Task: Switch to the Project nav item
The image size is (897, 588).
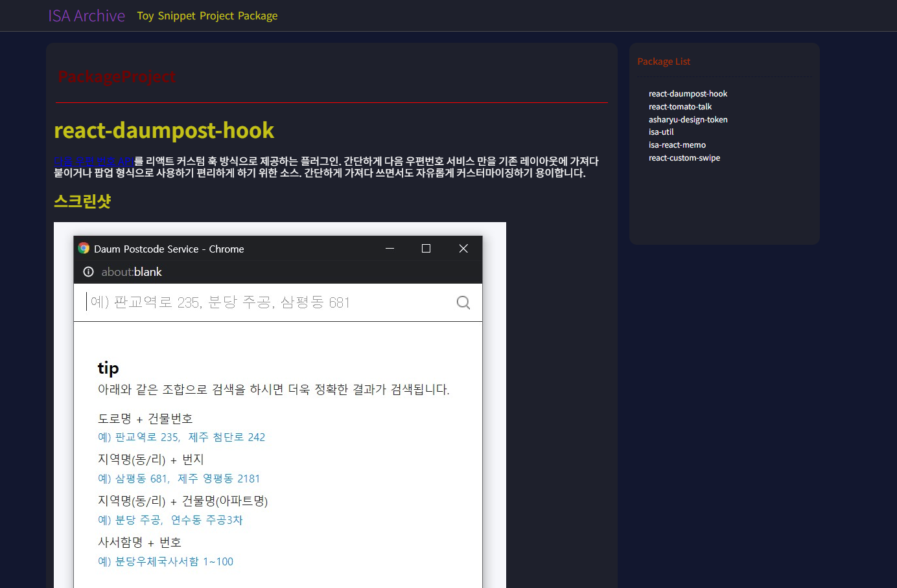Action: pos(216,16)
